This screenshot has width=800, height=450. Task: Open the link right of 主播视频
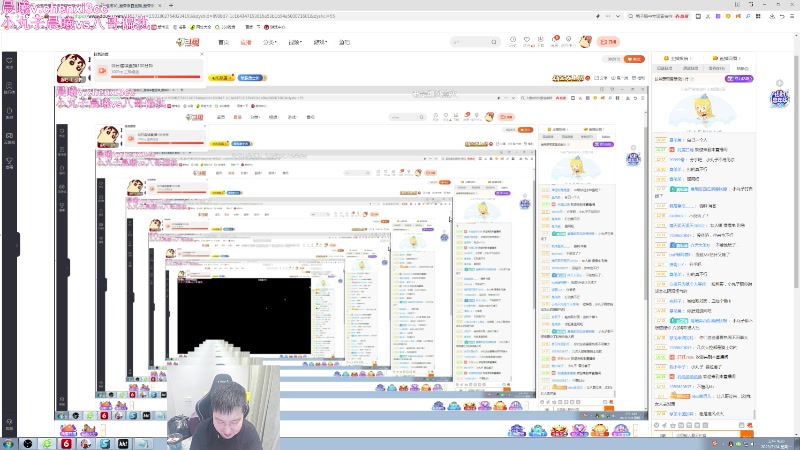coord(727,58)
